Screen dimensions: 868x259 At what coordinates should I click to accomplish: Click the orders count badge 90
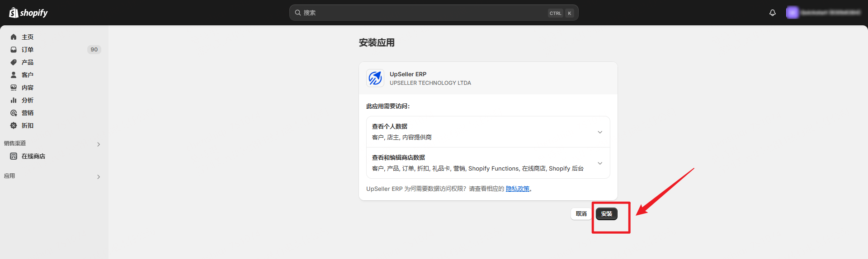(x=94, y=50)
